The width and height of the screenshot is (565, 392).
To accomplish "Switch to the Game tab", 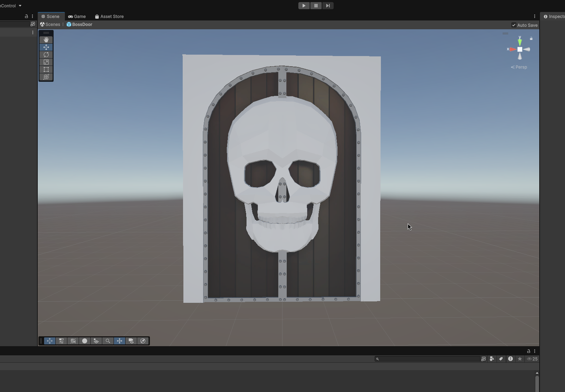I will pyautogui.click(x=77, y=17).
